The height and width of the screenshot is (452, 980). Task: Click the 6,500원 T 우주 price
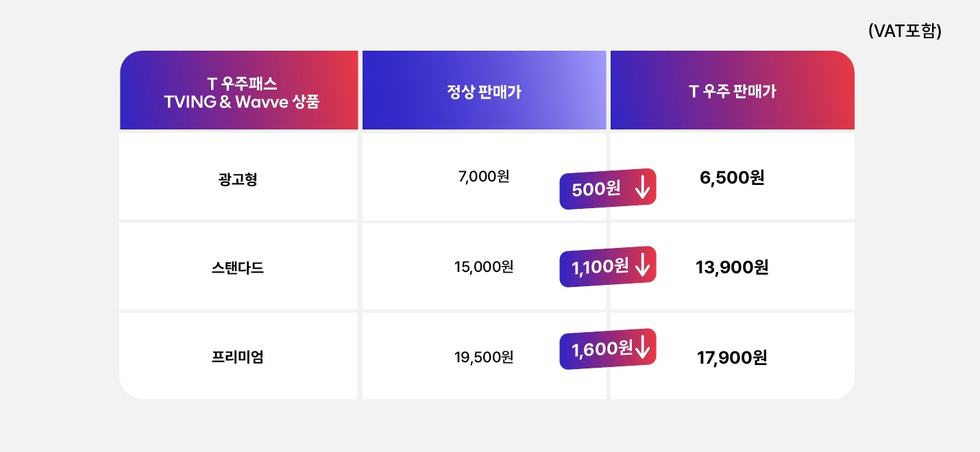click(x=732, y=178)
